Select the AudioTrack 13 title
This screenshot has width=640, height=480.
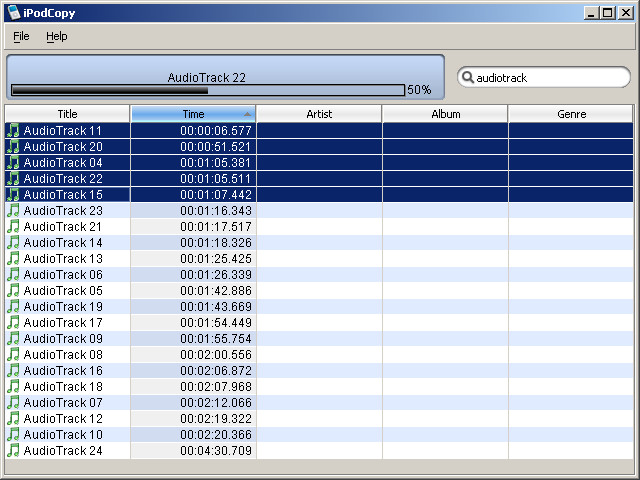click(x=63, y=258)
